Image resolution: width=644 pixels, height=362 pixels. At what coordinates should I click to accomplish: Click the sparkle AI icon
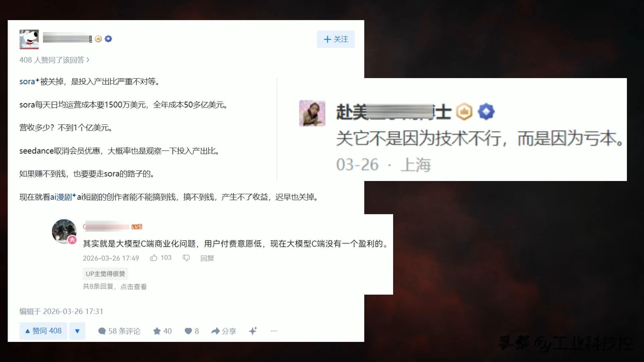[253, 331]
